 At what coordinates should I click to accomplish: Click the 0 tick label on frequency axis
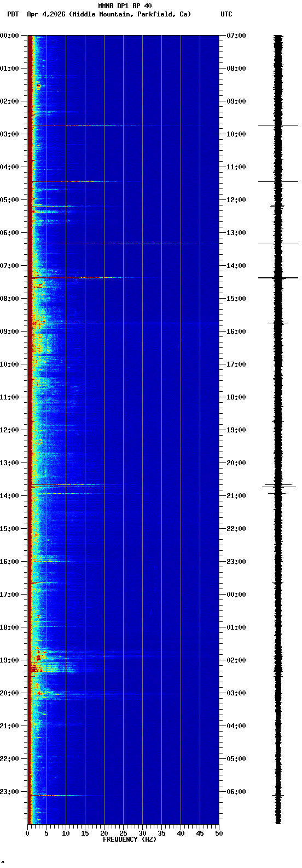click(27, 833)
